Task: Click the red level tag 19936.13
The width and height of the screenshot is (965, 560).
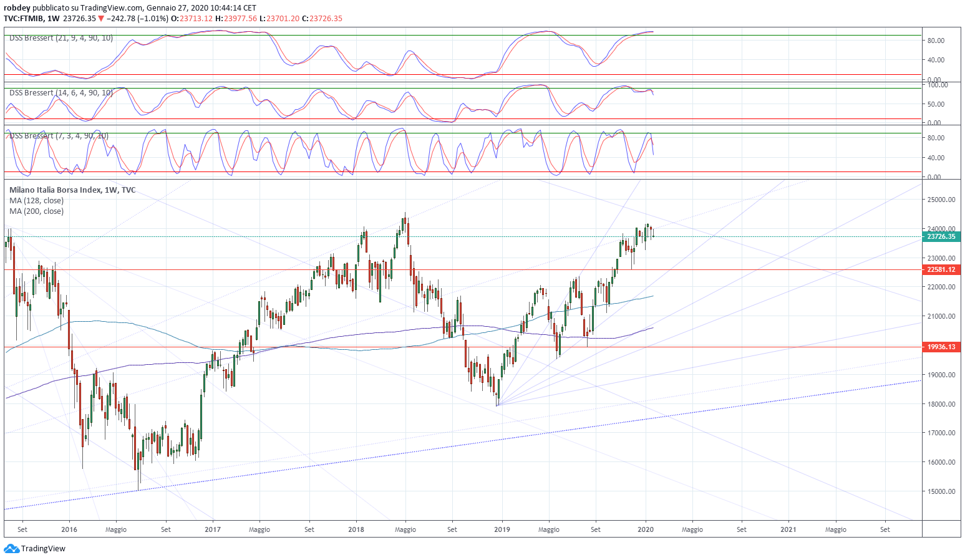Action: pos(941,347)
